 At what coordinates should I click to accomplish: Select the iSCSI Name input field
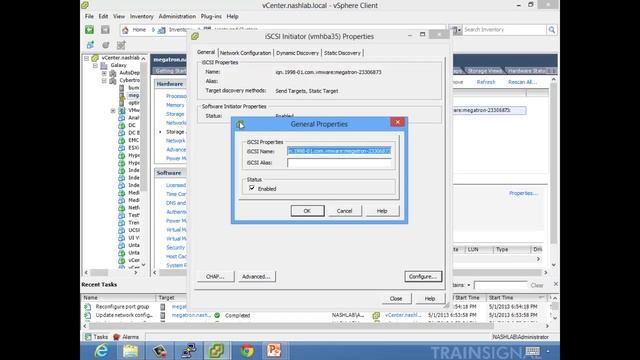[339, 151]
